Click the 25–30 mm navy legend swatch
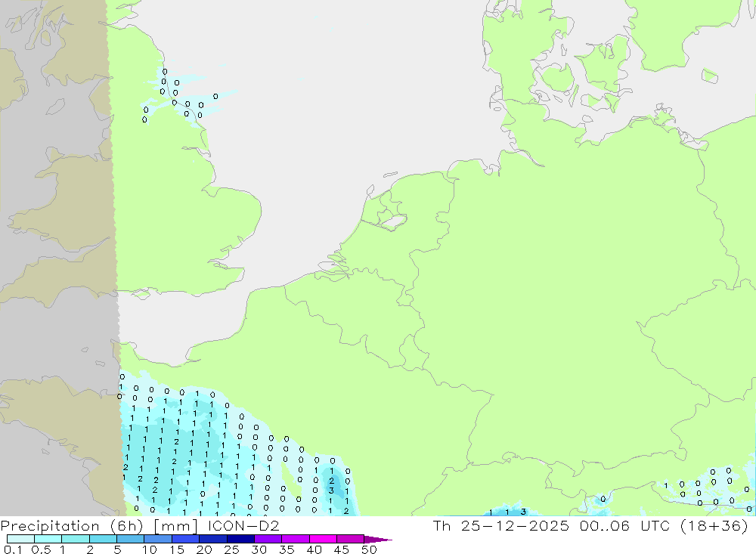 click(240, 539)
